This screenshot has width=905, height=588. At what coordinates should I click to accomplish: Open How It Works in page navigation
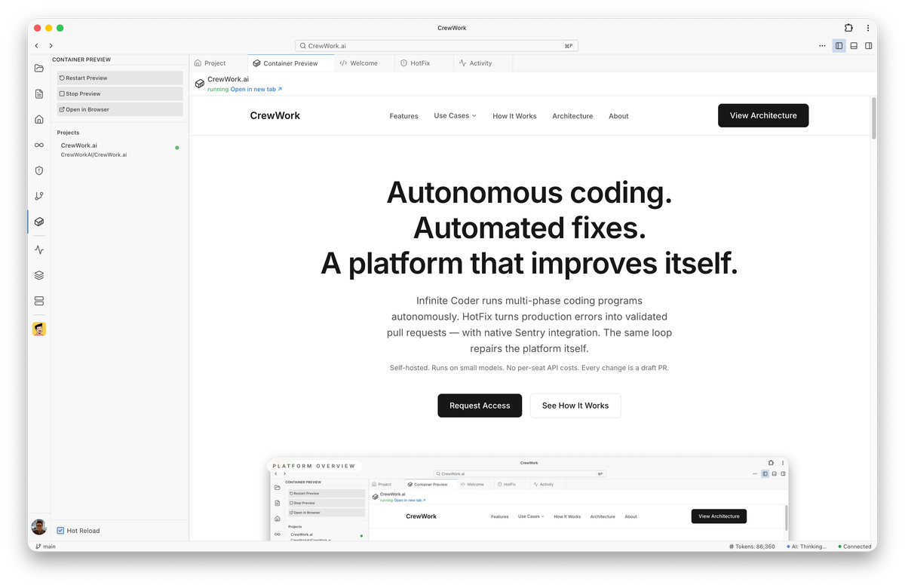pyautogui.click(x=515, y=116)
